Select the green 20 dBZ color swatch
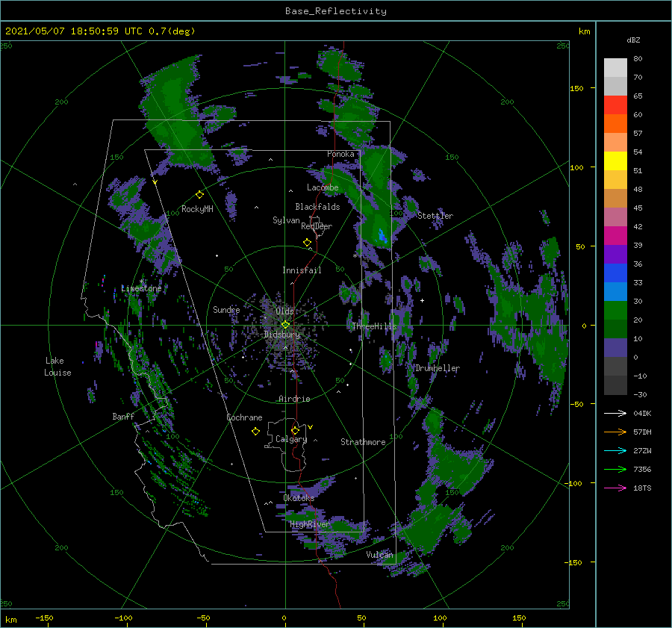 coord(615,311)
